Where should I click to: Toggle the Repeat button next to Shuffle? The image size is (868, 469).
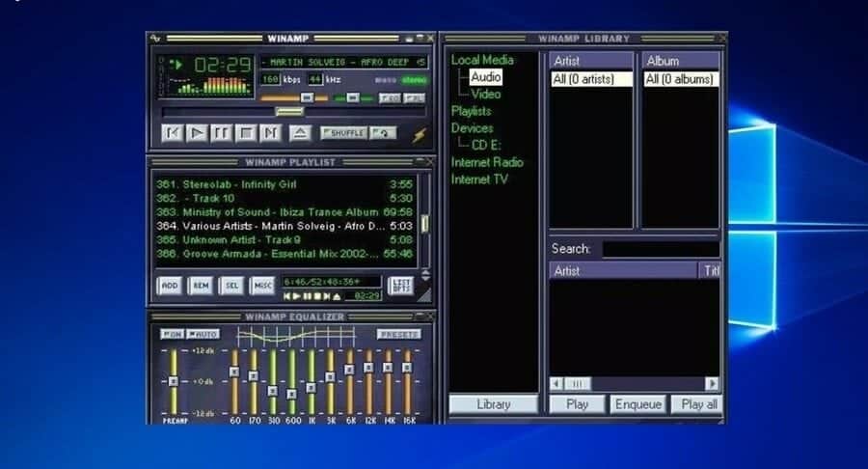[383, 133]
